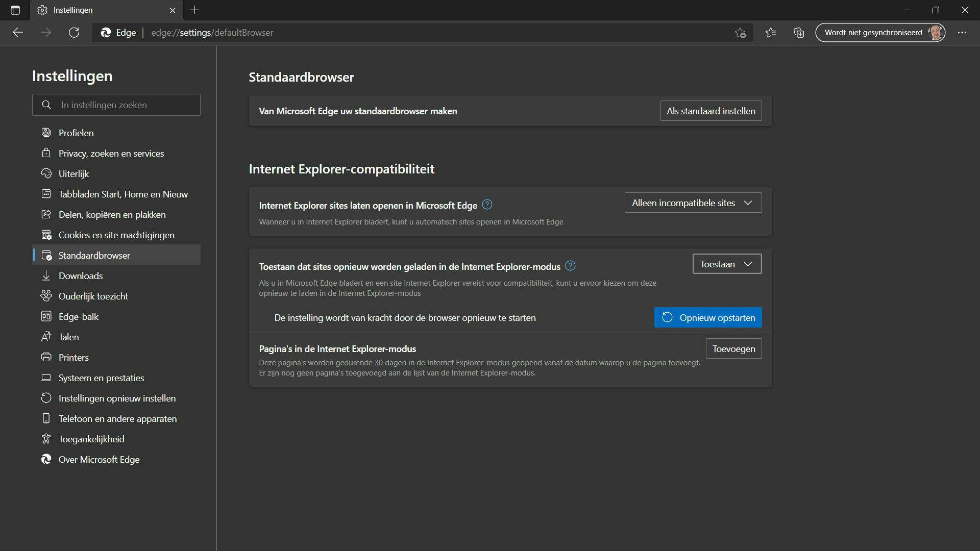This screenshot has height=551, width=980.
Task: Click help icon next to Internet Explorer sites
Action: click(487, 205)
